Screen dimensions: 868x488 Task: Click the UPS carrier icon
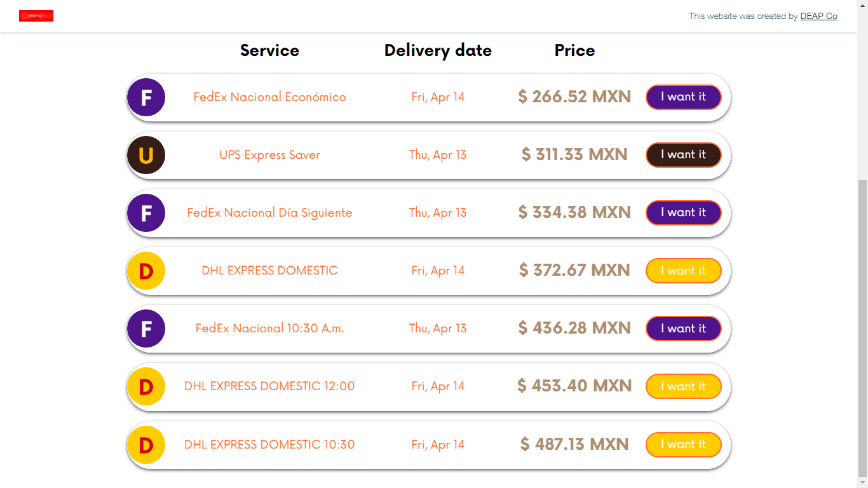click(146, 154)
